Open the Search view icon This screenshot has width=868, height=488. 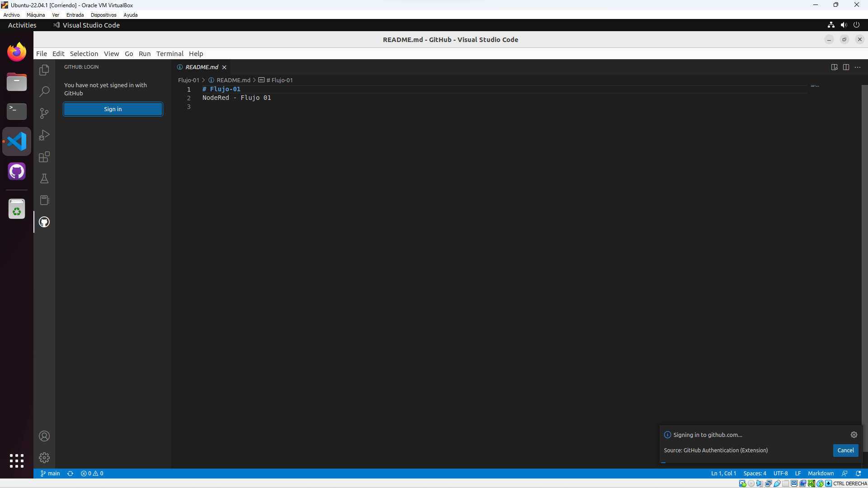(x=44, y=92)
